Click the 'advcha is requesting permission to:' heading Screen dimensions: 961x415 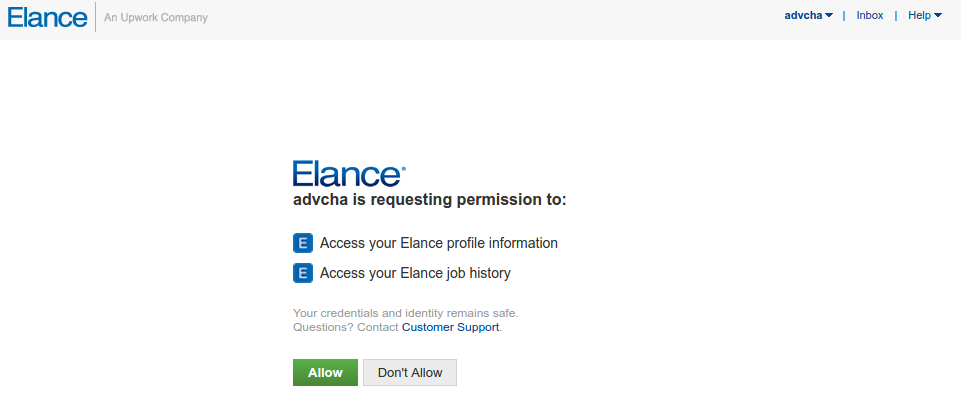click(x=430, y=200)
